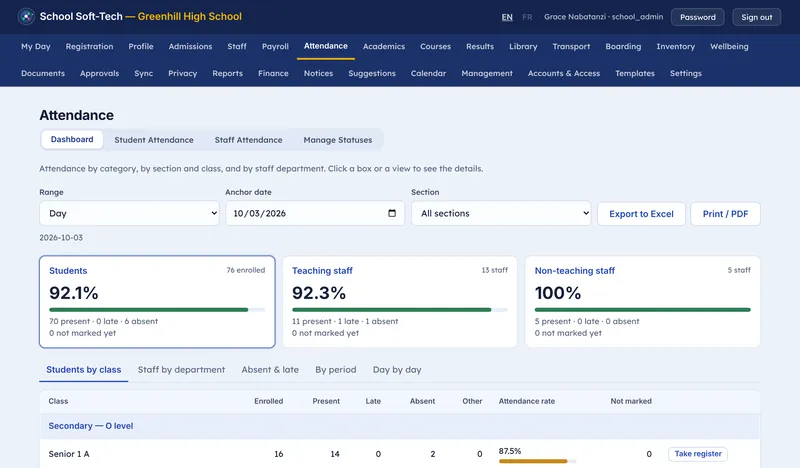Screen dimensions: 800x468
Task: Click the Teaching staff 92.3% progress bar
Action: coord(399,310)
